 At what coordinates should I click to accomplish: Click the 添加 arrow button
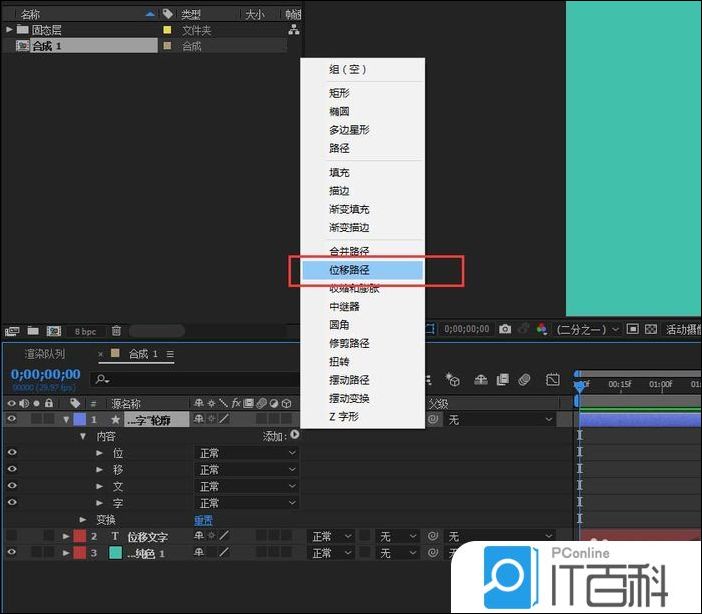coord(295,434)
